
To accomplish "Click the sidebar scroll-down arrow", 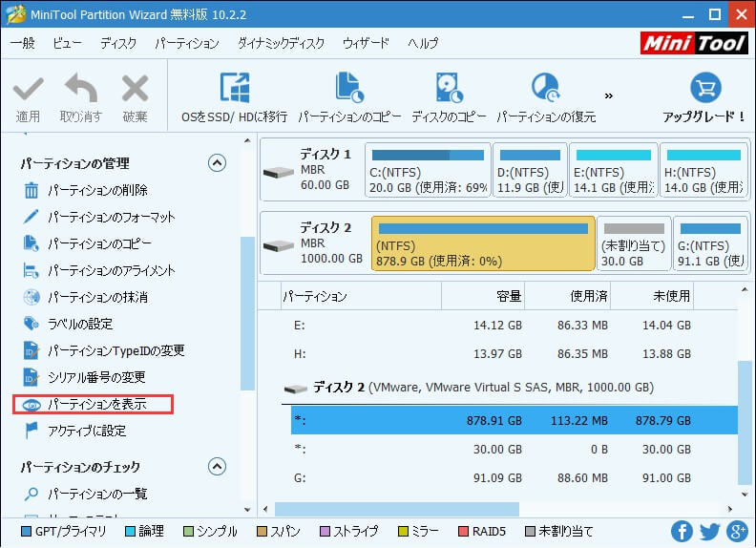I will coord(247,510).
